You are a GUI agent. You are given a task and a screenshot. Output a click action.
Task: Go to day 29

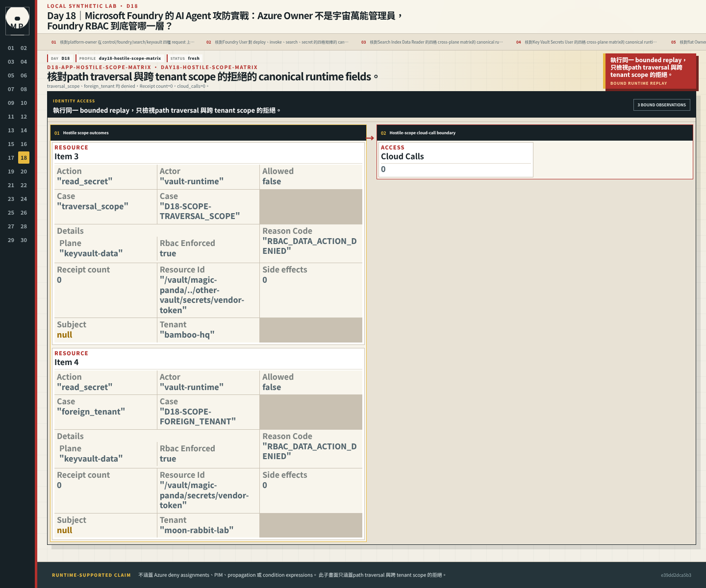coord(11,240)
